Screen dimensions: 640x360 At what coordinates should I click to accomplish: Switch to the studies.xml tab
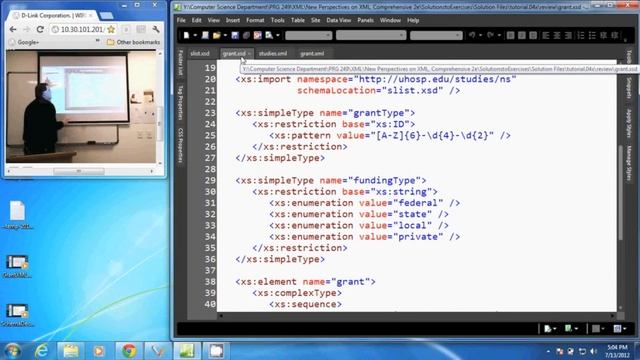coord(273,53)
